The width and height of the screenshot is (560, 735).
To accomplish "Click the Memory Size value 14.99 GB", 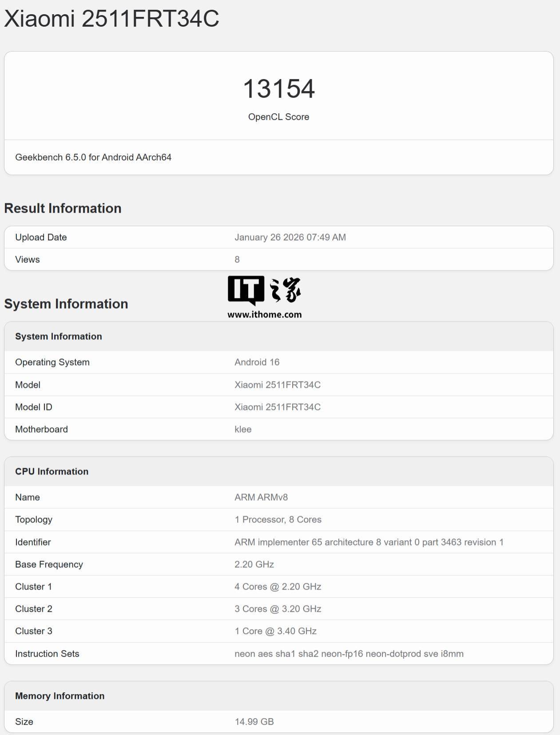I will pos(254,721).
